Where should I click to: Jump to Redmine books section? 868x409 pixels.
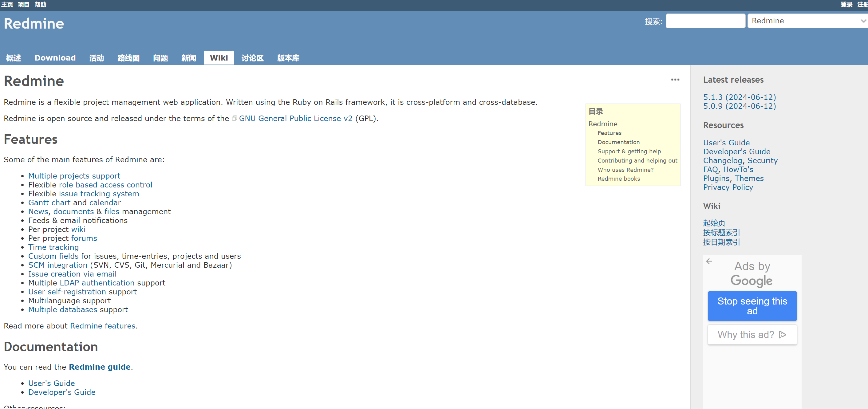(x=619, y=179)
